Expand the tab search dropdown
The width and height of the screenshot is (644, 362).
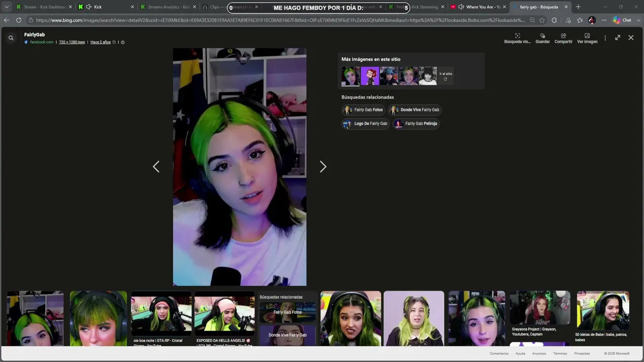click(x=7, y=7)
